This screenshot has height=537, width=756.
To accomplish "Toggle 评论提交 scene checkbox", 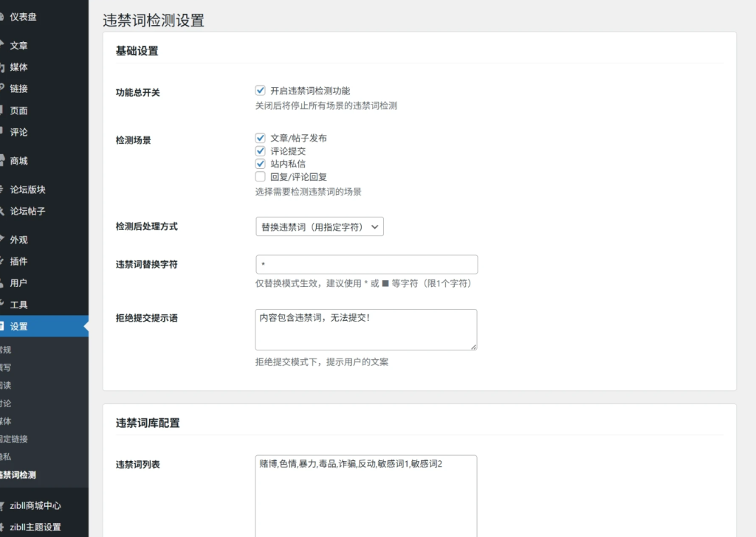I will point(261,150).
